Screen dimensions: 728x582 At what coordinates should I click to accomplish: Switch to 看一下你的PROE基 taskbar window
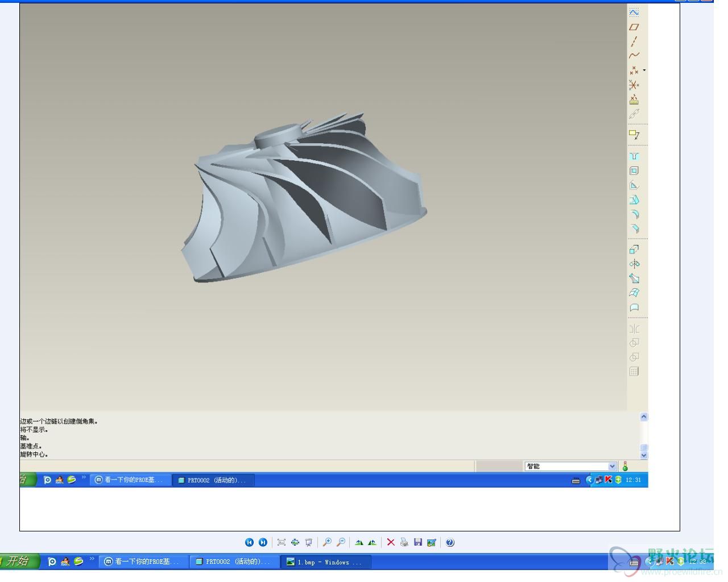[x=143, y=562]
